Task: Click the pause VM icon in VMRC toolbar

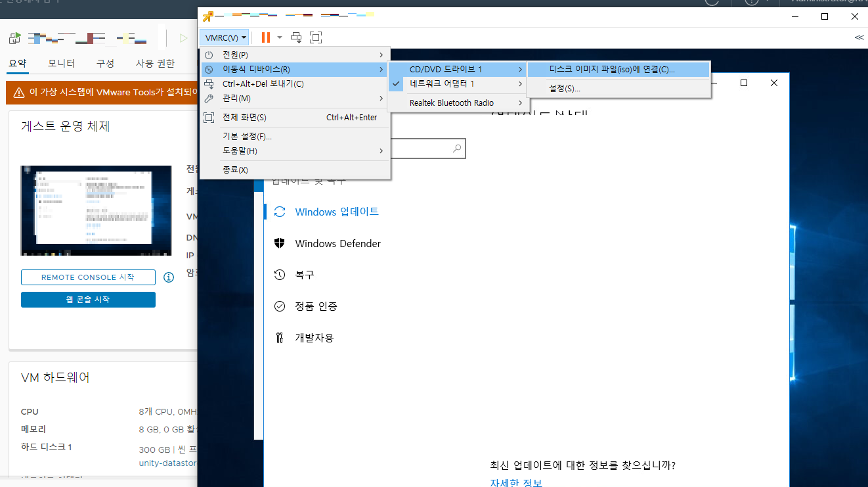Action: (x=266, y=37)
